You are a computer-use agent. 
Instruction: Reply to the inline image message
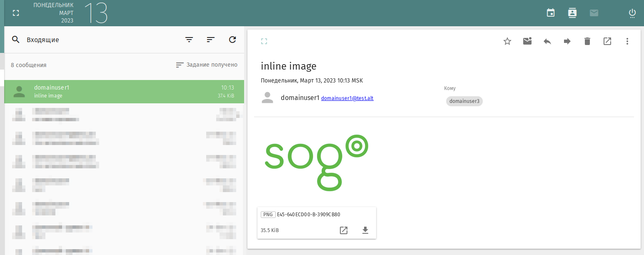(x=547, y=41)
